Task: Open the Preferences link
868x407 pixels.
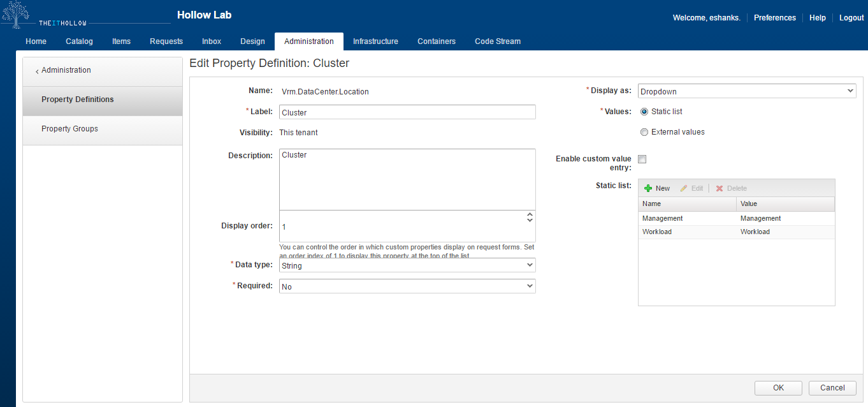Action: (x=774, y=18)
